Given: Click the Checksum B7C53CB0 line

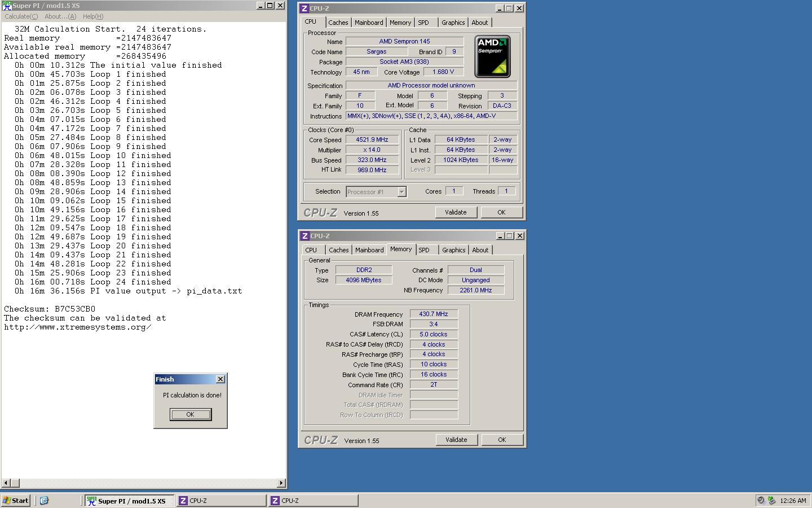Looking at the screenshot, I should pos(50,309).
